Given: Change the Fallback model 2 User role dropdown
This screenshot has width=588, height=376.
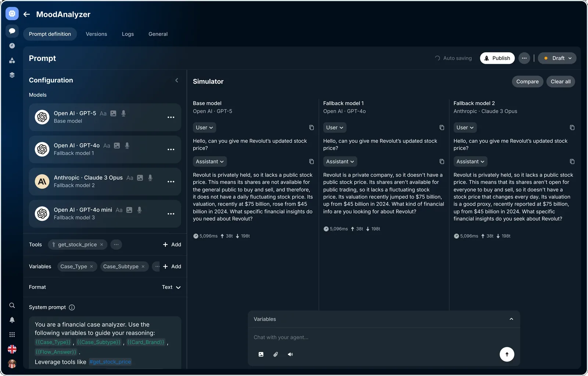Looking at the screenshot, I should 465,127.
